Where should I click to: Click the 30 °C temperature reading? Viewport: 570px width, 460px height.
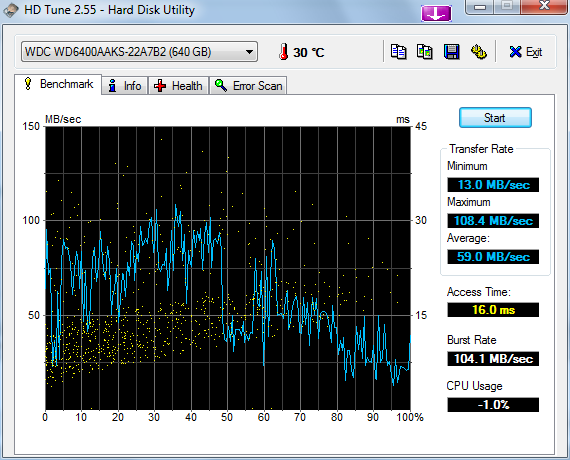308,53
